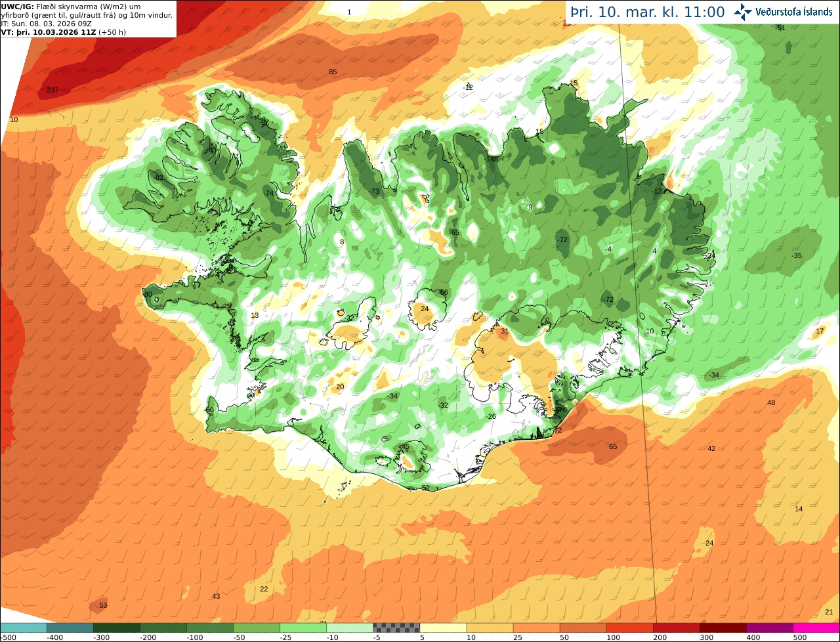Click the '48' value on the map

pos(771,402)
